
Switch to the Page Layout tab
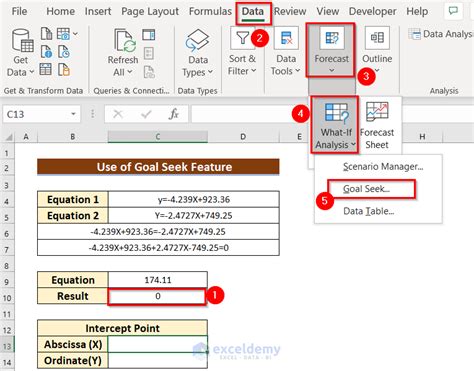coord(150,11)
